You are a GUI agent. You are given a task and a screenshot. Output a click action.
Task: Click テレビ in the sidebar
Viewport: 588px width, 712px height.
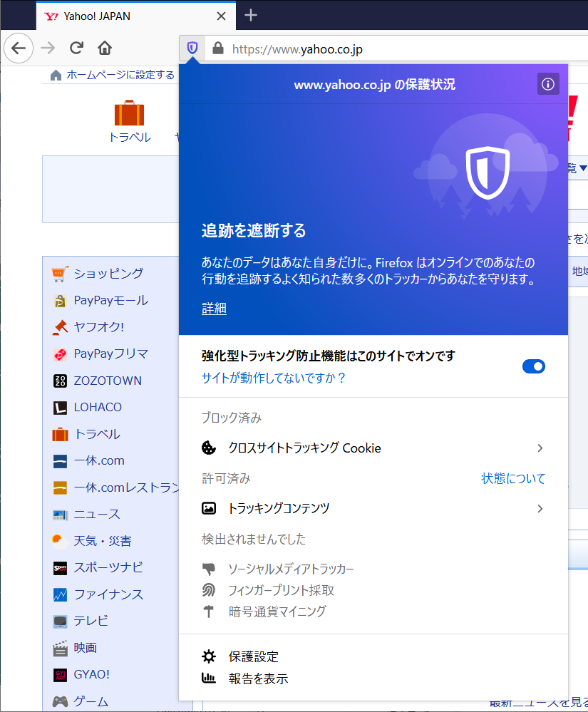click(x=91, y=621)
